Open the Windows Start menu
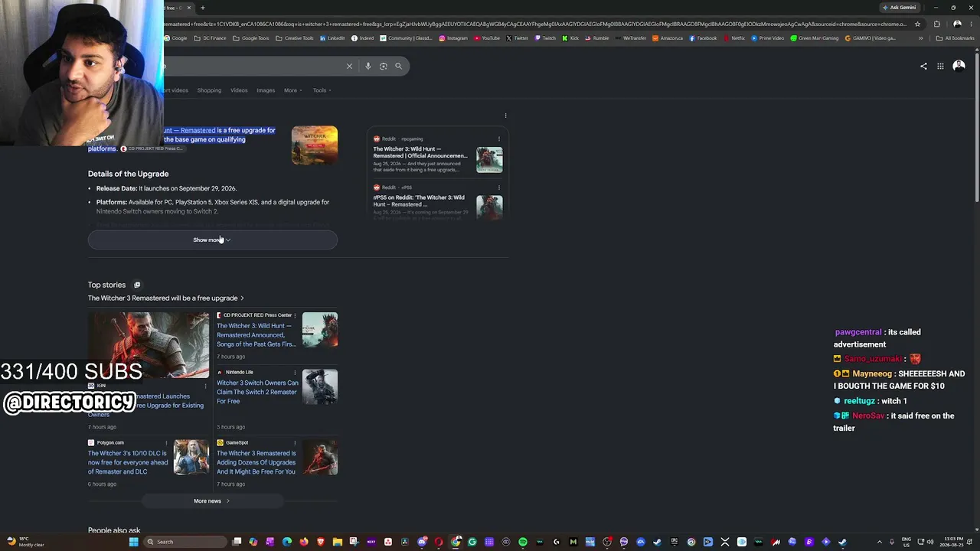980x551 pixels. pyautogui.click(x=133, y=542)
